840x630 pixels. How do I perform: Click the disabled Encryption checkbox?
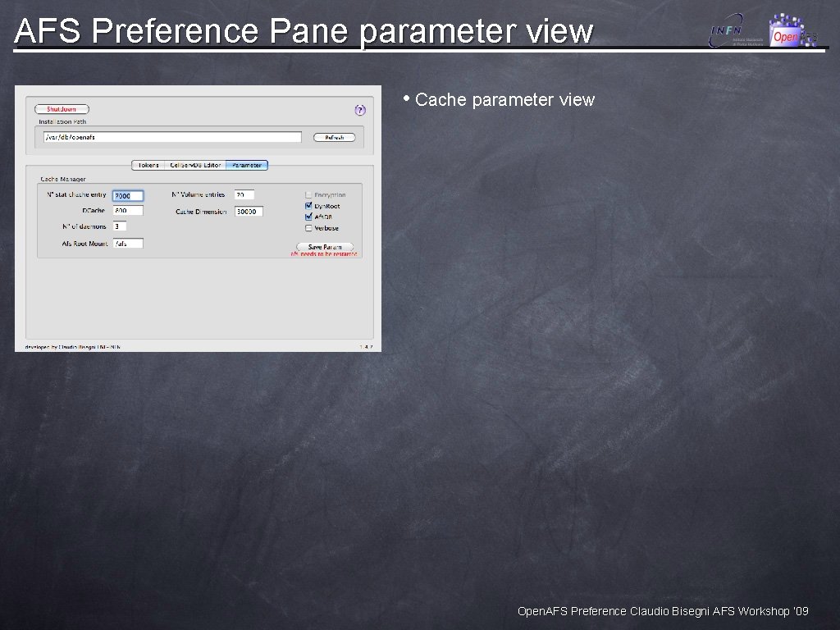309,195
